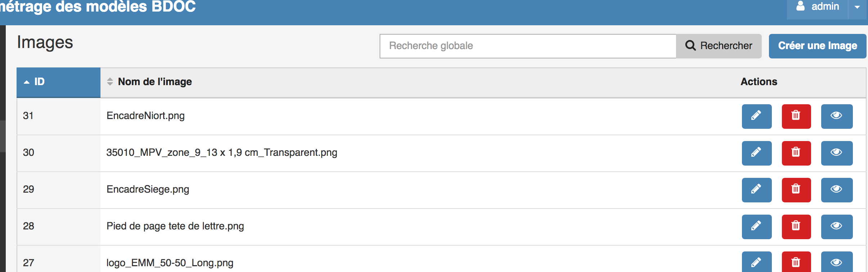Select the 35010_MPV_zone_9_13 x 1,9 cm_Transparent.png name
Image resolution: width=868 pixels, height=272 pixels.
coord(222,153)
